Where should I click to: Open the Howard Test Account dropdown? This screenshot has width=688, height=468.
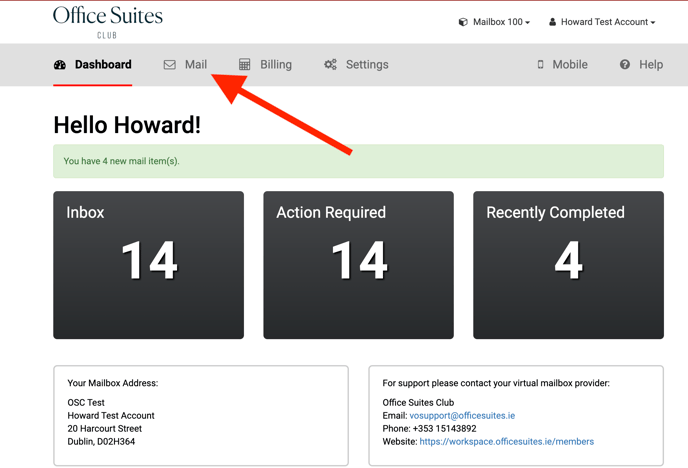[608, 22]
